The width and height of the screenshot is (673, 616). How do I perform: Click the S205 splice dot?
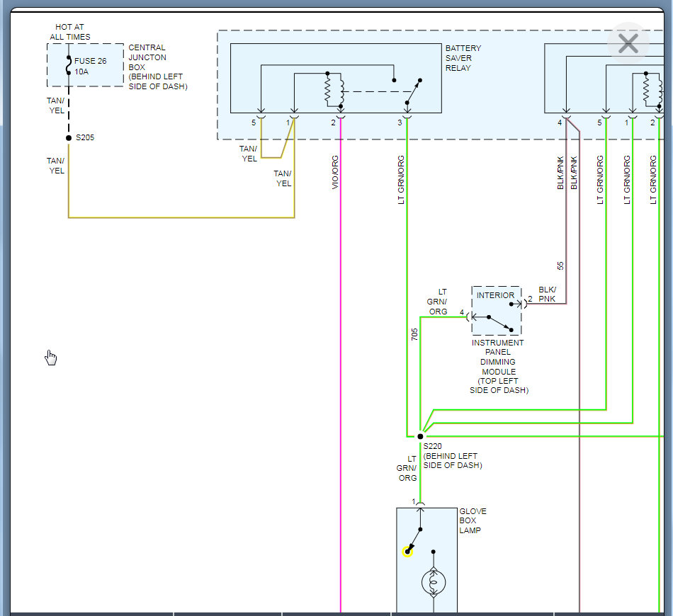coord(69,138)
